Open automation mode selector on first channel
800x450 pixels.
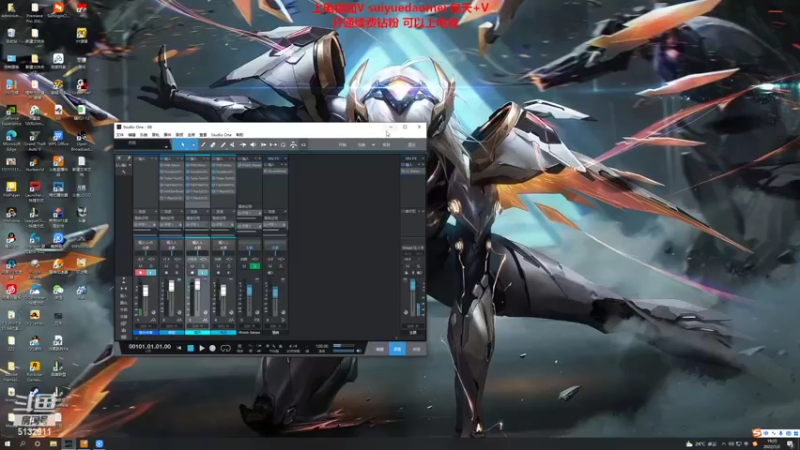pos(145,326)
